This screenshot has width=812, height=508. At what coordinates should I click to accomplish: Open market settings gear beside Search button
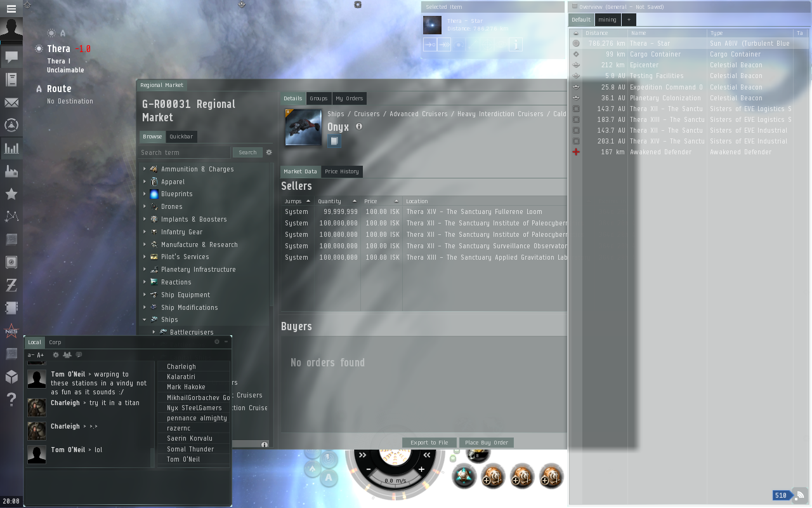[x=269, y=152]
